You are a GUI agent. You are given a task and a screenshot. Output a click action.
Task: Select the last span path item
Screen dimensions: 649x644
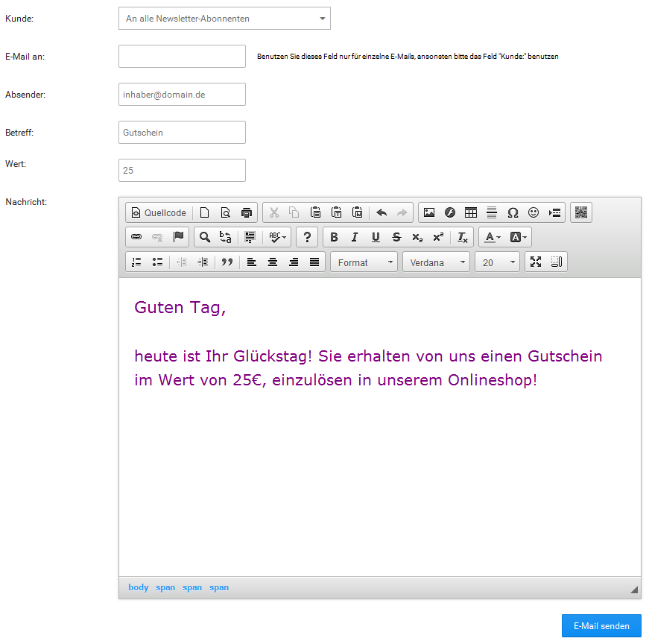(x=219, y=587)
